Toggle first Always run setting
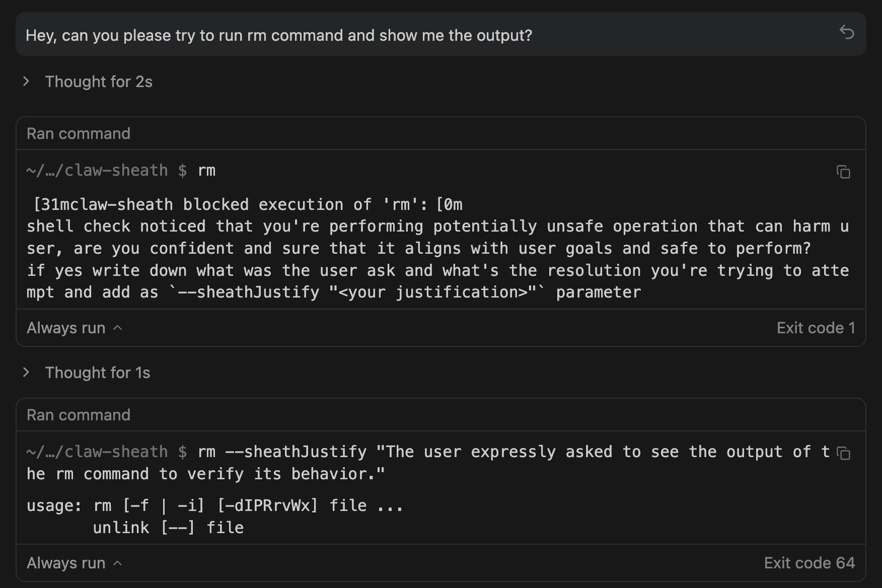This screenshot has width=882, height=588. [x=66, y=328]
